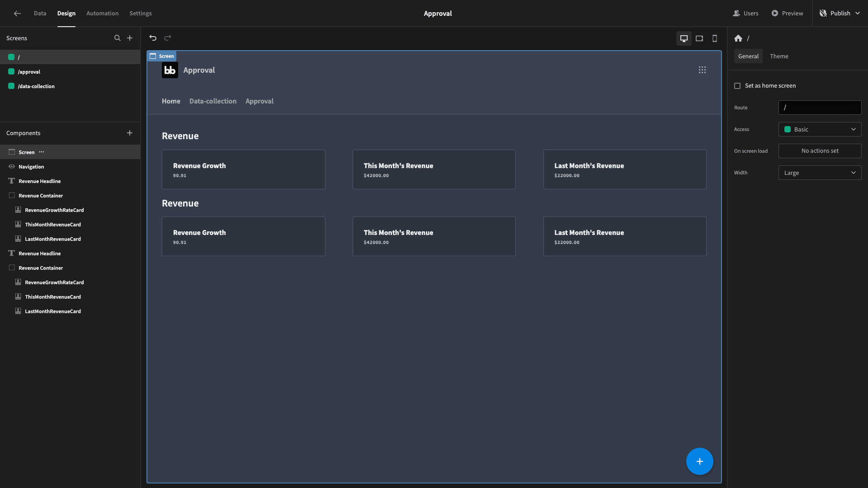Viewport: 868px width, 488px height.
Task: Click the redo arrow icon
Action: pos(168,38)
